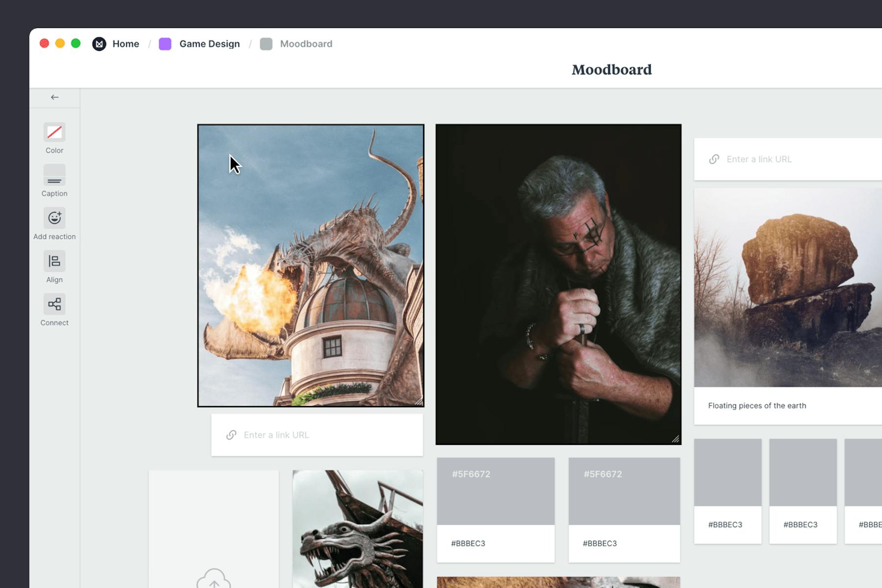Click the Milanote home logo icon
Image resolution: width=882 pixels, height=588 pixels.
pyautogui.click(x=99, y=44)
